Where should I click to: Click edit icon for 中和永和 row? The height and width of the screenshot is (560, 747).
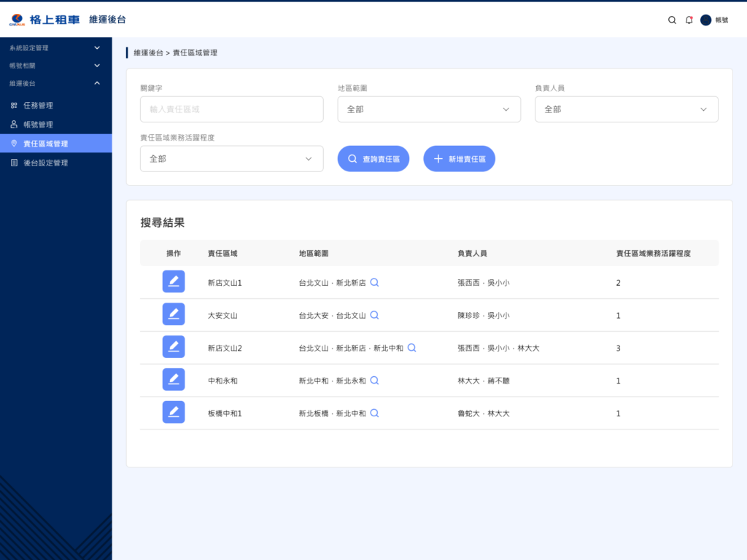(174, 380)
